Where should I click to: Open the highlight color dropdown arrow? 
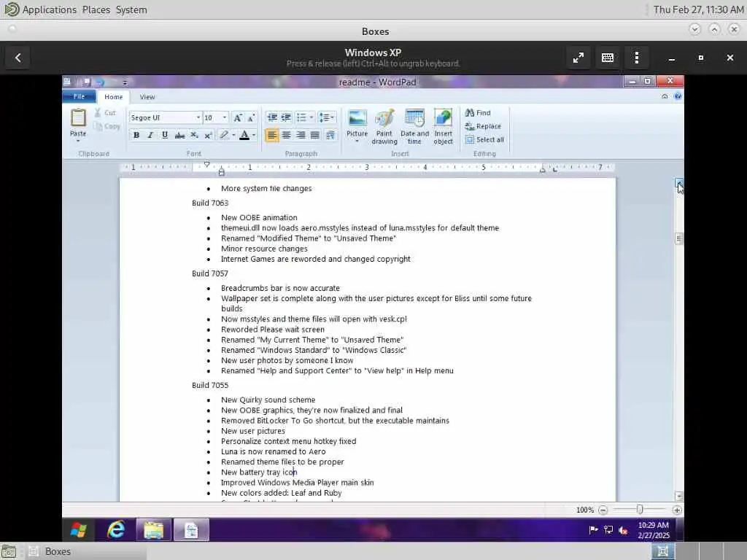tap(233, 135)
